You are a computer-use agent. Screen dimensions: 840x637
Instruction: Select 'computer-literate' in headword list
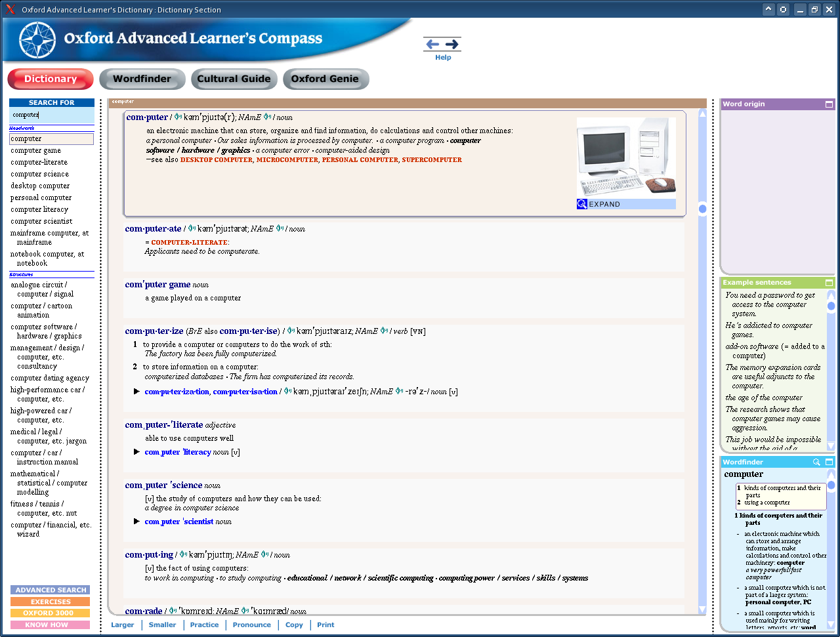click(x=39, y=162)
